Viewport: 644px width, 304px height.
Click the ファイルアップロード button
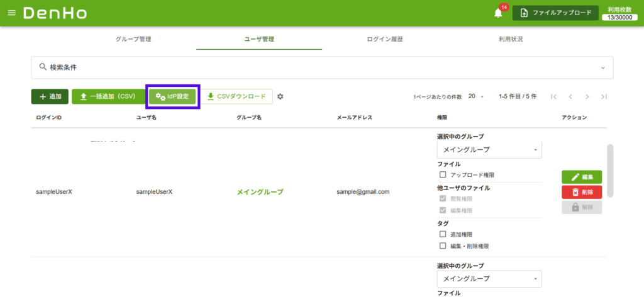click(x=555, y=13)
